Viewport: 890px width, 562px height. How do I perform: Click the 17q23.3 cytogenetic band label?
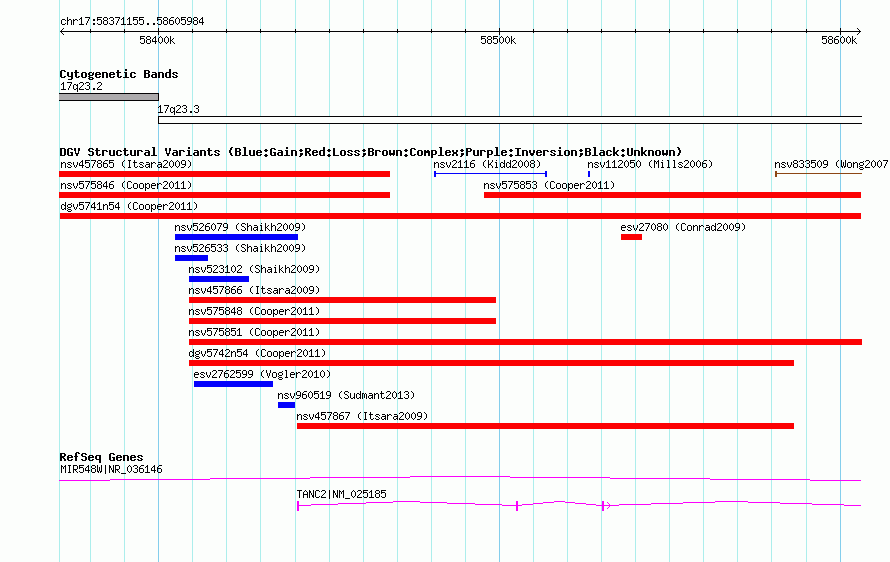coord(178,109)
